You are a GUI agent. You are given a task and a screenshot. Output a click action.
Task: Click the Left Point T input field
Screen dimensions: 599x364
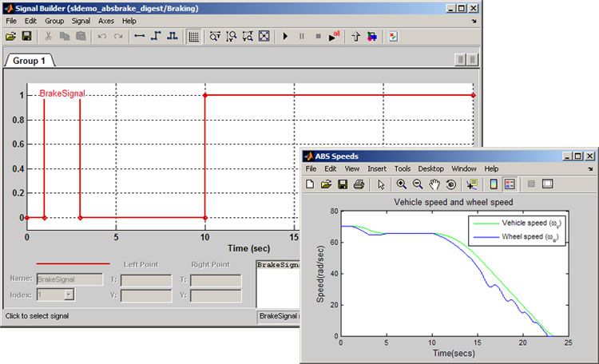click(x=145, y=279)
